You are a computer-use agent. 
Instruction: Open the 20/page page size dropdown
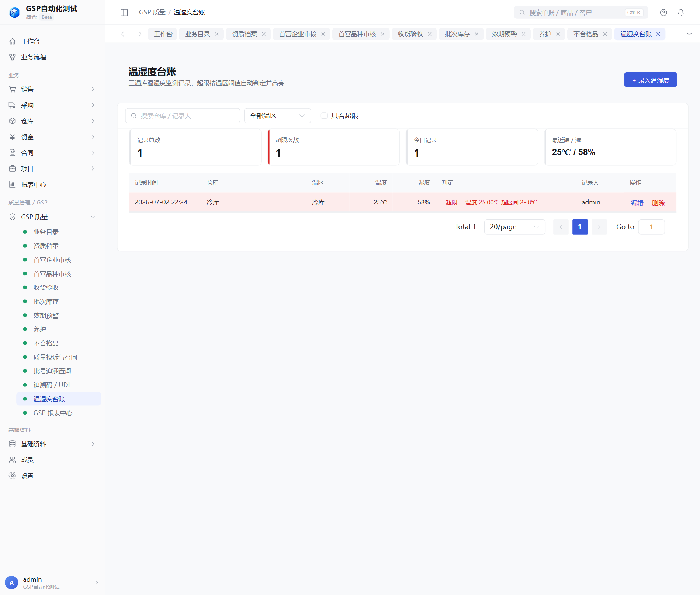[514, 227]
